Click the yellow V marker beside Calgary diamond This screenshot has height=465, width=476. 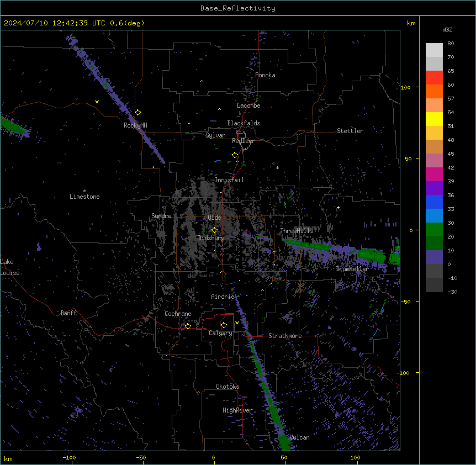coord(237,323)
